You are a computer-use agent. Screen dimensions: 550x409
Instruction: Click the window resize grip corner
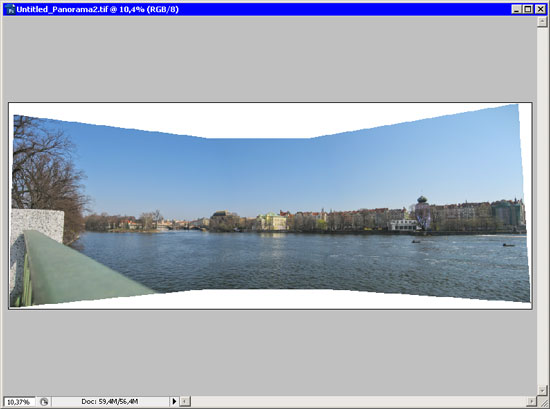542,402
